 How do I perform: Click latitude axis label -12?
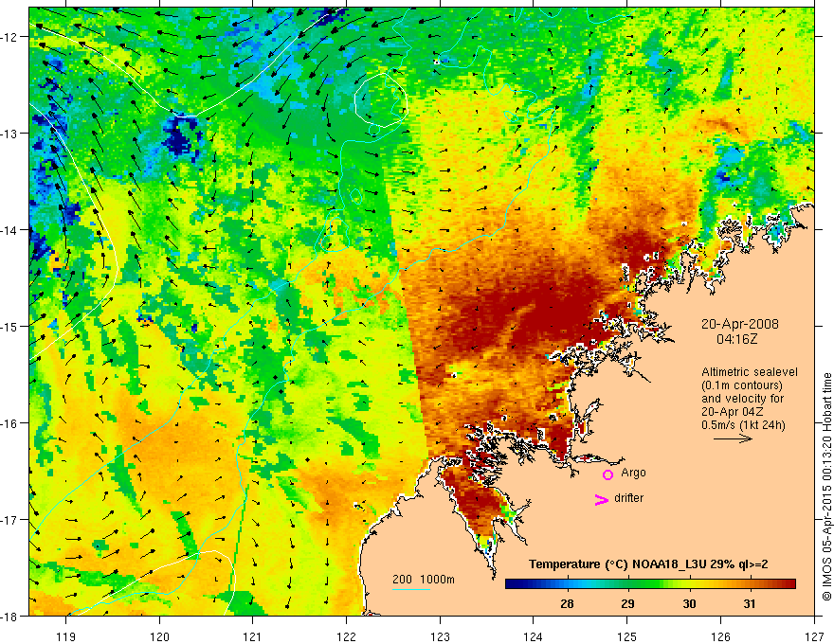point(9,37)
